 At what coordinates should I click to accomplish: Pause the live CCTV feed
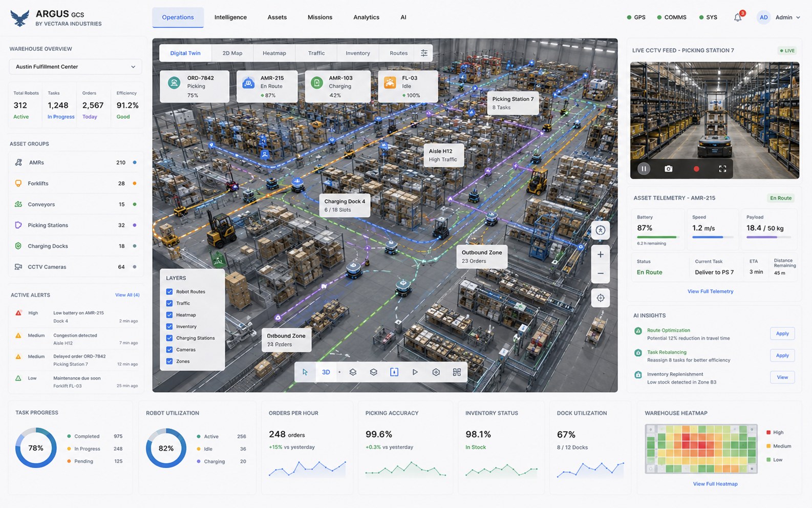(644, 168)
